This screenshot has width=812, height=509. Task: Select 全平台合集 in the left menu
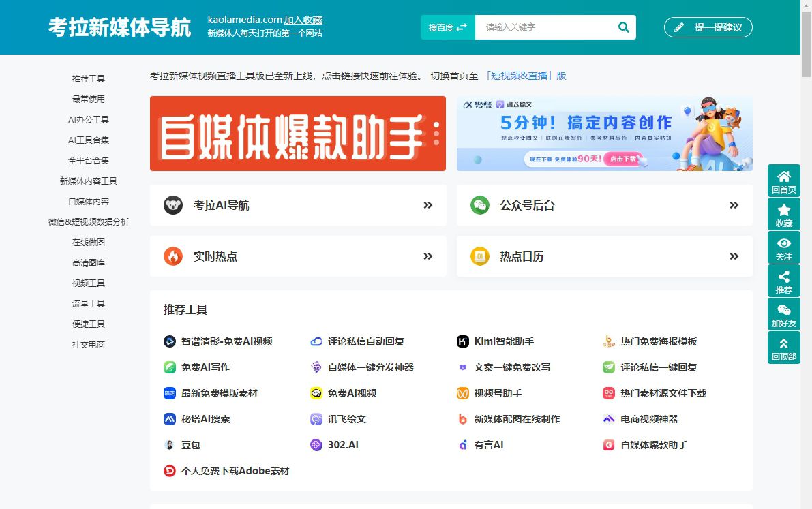89,161
